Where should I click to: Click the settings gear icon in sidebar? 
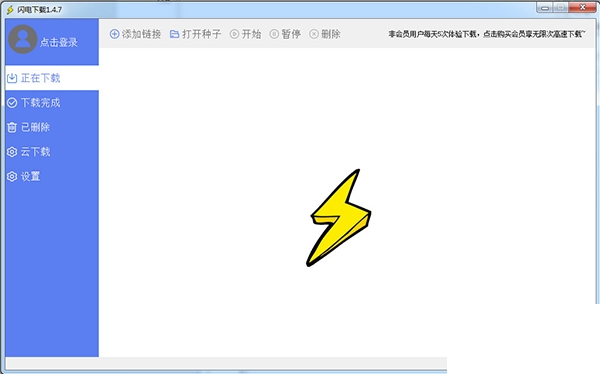(x=12, y=176)
